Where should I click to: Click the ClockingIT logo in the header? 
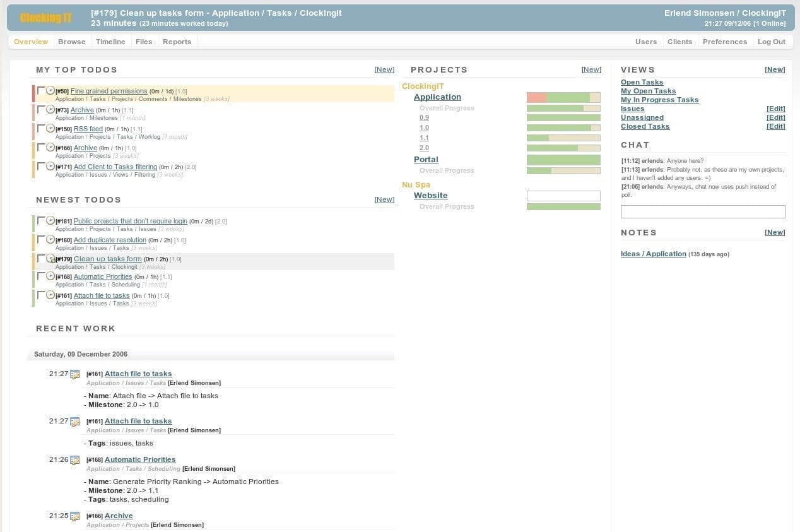45,18
